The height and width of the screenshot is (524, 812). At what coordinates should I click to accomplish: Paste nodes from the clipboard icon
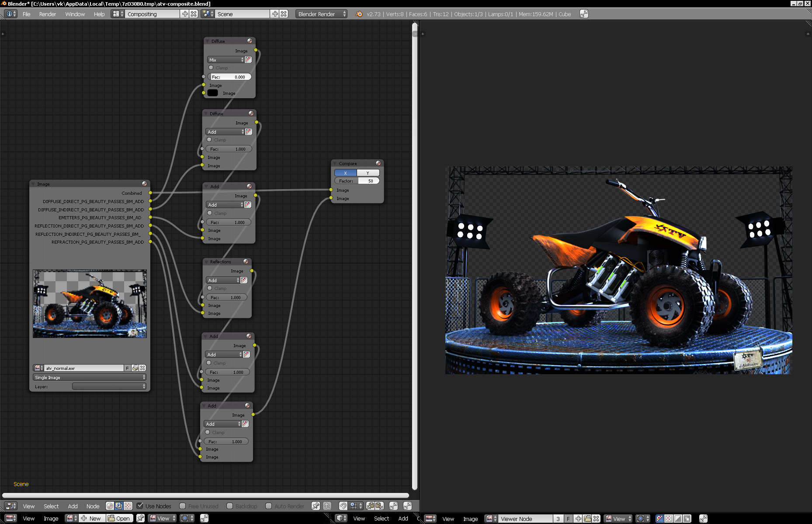pos(379,506)
